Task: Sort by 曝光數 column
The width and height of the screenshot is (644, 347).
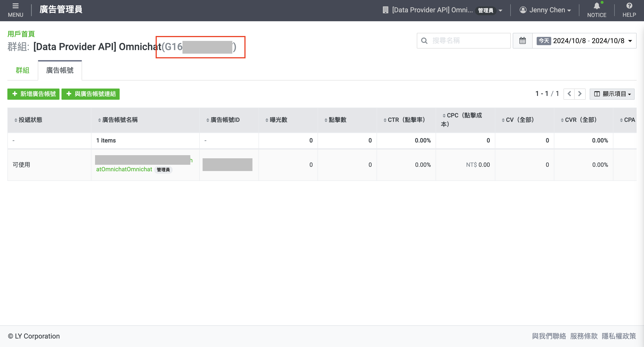Action: [x=278, y=120]
